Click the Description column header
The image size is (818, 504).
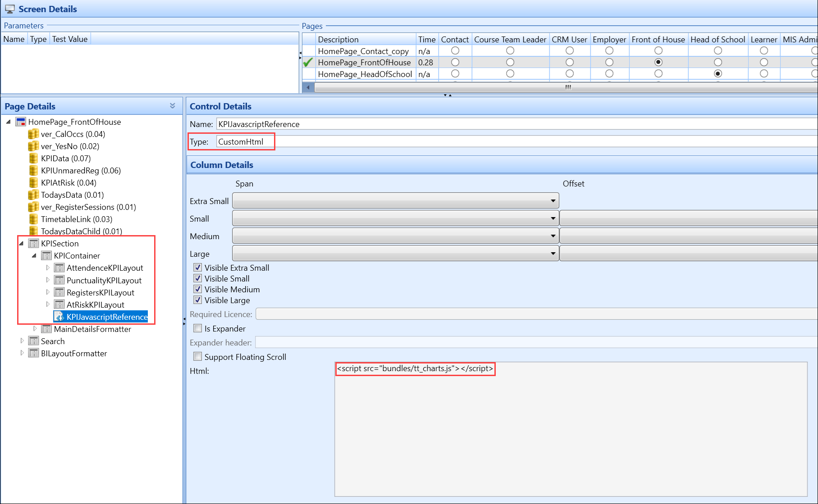pyautogui.click(x=338, y=40)
